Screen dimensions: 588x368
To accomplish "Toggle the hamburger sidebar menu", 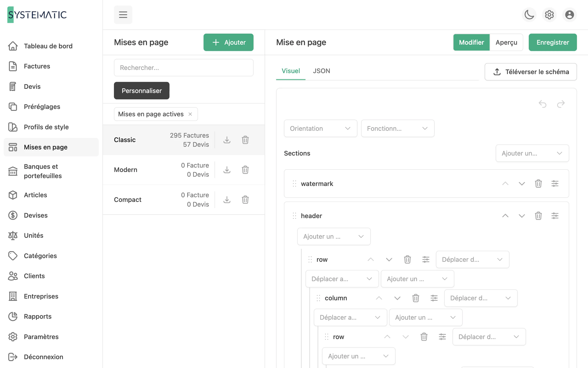I will [x=123, y=15].
